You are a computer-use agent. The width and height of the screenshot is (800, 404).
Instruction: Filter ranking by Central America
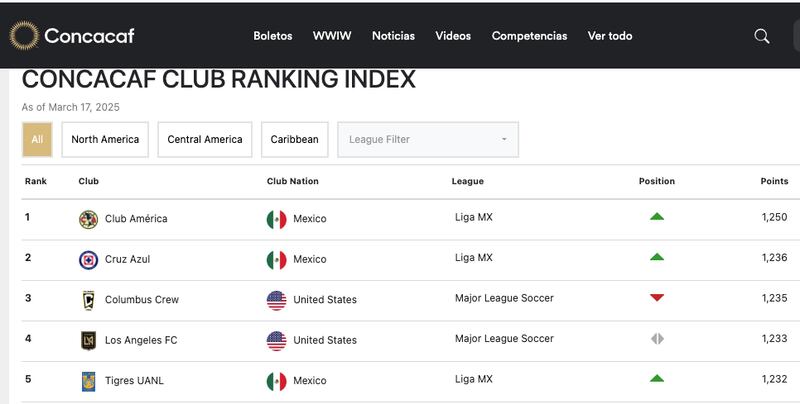click(205, 140)
